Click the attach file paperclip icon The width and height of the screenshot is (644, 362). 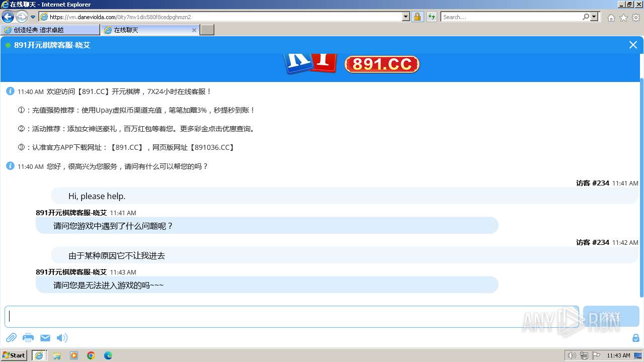point(11,338)
